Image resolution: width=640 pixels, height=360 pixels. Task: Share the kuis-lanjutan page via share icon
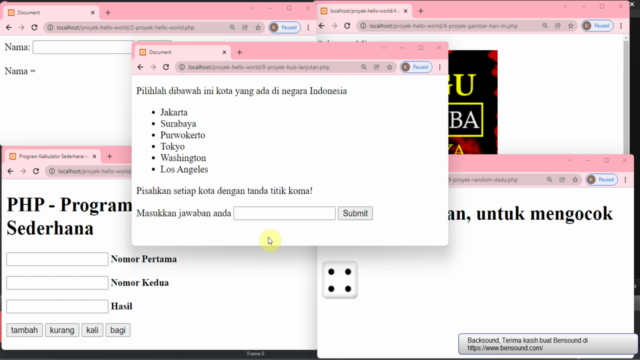click(376, 67)
